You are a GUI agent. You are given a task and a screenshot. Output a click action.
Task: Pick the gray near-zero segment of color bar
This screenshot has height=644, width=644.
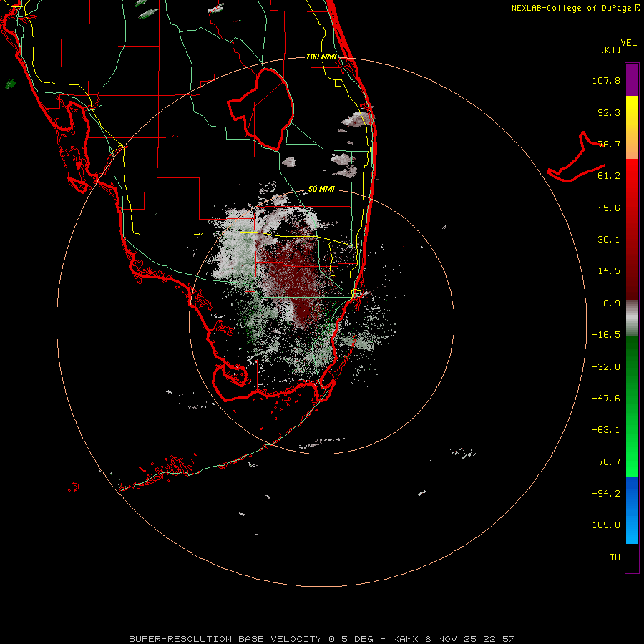pyautogui.click(x=632, y=318)
